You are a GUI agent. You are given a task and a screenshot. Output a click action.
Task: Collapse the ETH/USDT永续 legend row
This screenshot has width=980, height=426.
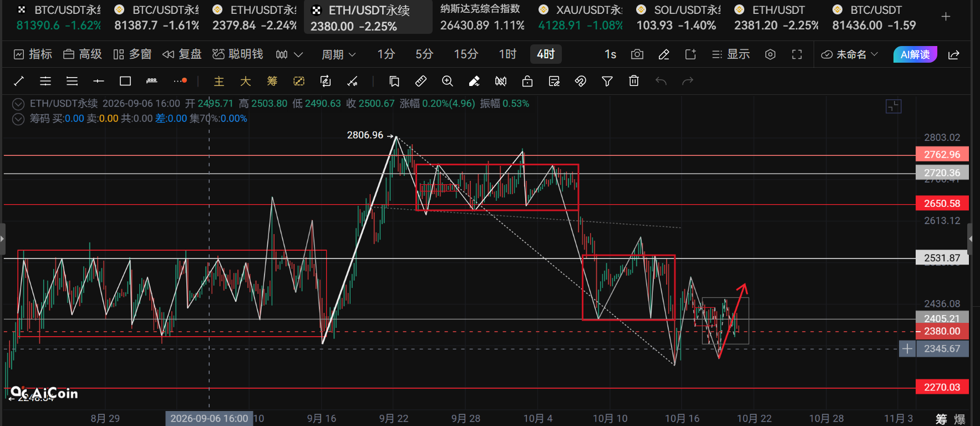pyautogui.click(x=18, y=104)
